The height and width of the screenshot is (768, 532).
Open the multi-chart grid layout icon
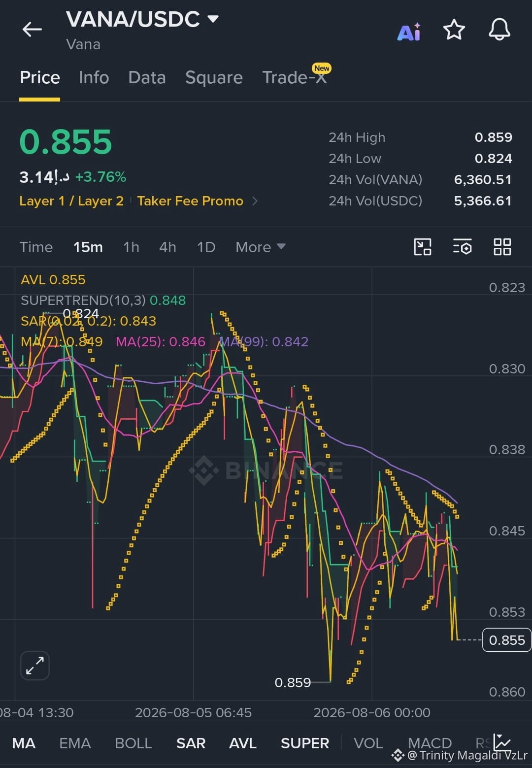pos(502,247)
